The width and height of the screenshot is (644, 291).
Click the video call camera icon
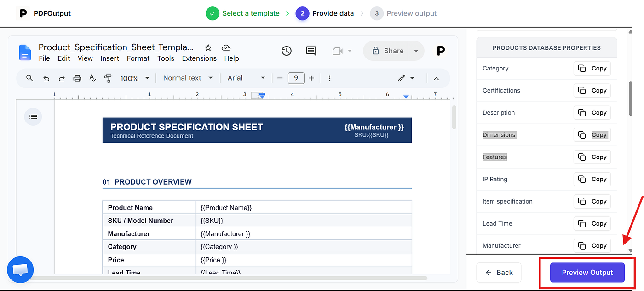338,51
